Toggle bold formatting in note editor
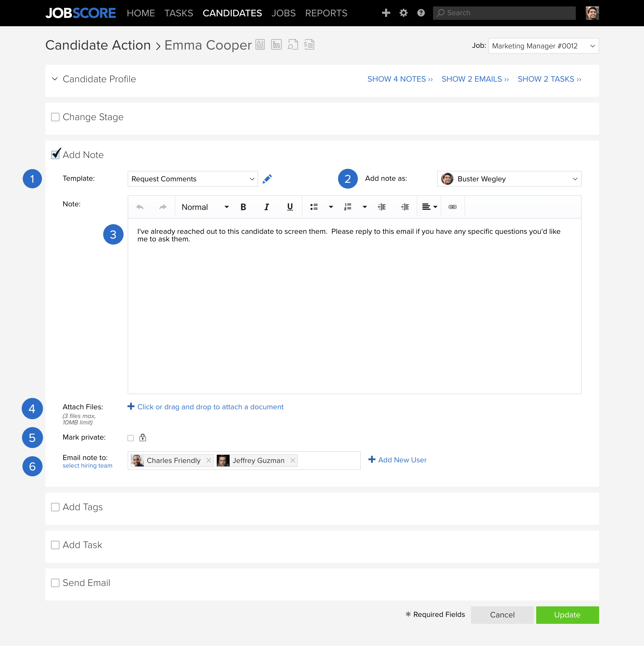644x646 pixels. pyautogui.click(x=243, y=207)
